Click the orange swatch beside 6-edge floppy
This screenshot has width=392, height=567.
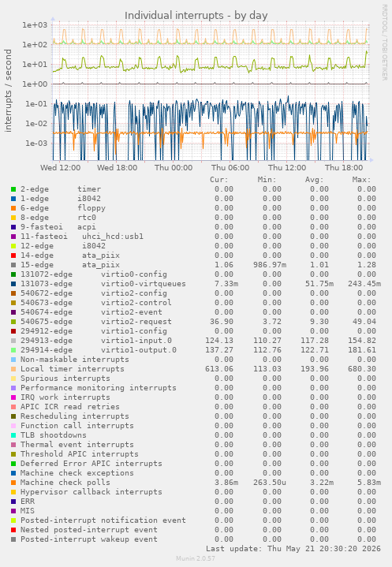13,208
